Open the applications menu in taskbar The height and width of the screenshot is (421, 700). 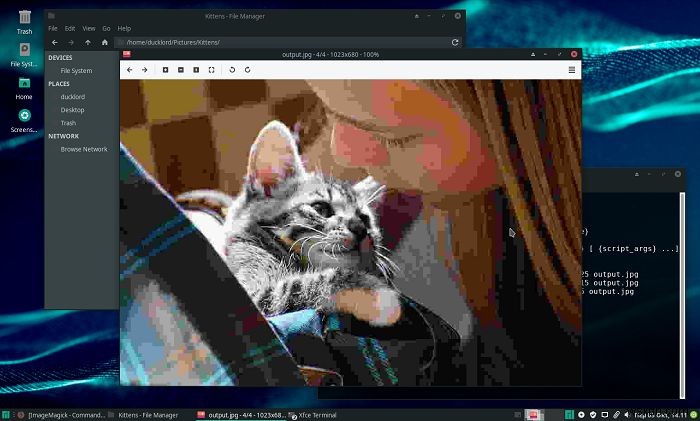click(x=5, y=415)
